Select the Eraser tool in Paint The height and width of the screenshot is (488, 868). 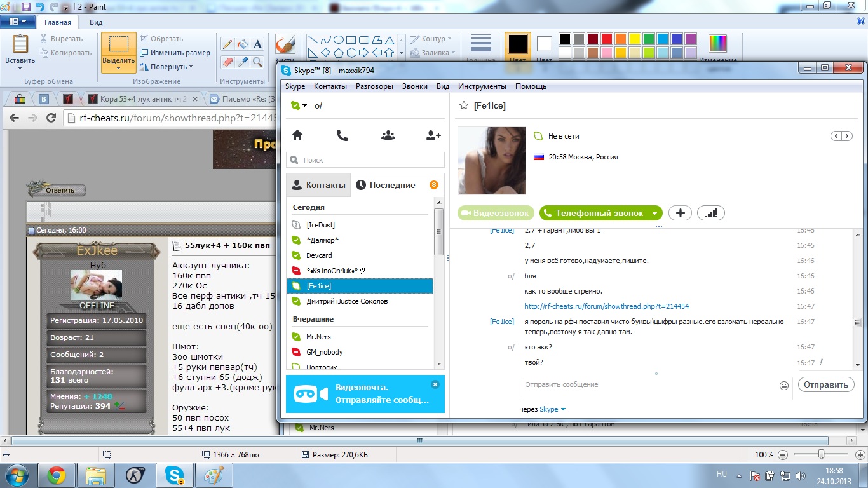click(227, 62)
